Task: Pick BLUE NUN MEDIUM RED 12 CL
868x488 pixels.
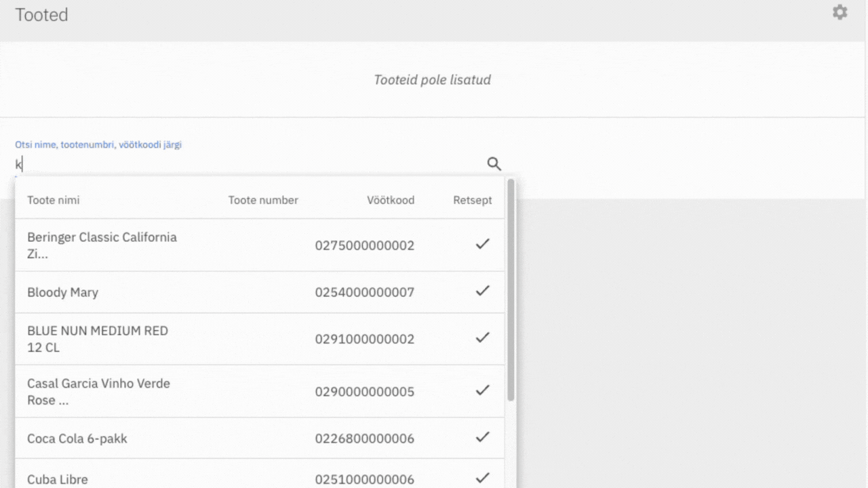Action: (x=98, y=339)
